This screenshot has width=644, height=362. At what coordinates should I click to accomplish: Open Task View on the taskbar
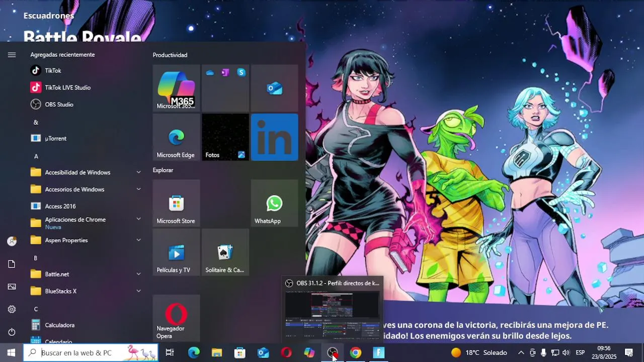170,353
